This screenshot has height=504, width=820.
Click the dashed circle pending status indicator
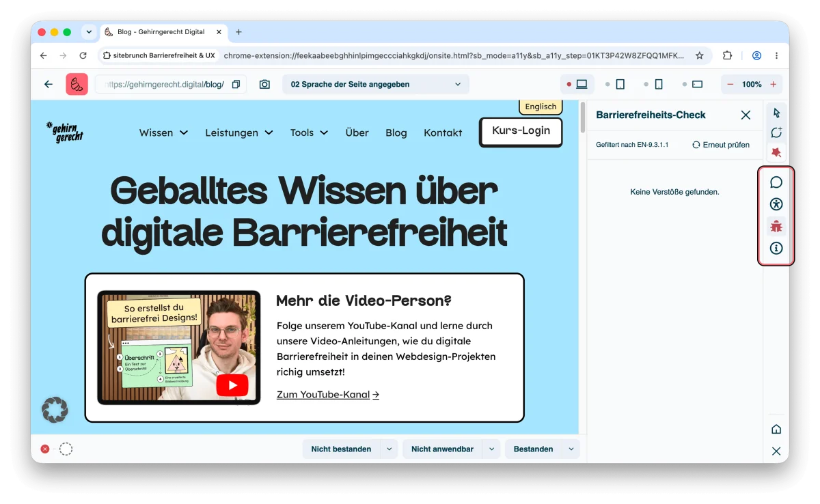click(x=66, y=449)
